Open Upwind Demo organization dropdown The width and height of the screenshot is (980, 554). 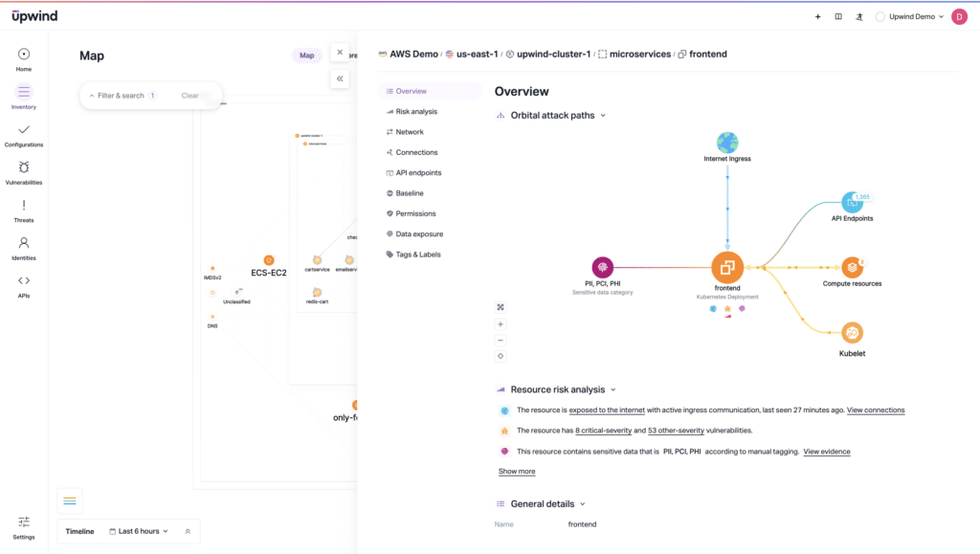click(909, 17)
